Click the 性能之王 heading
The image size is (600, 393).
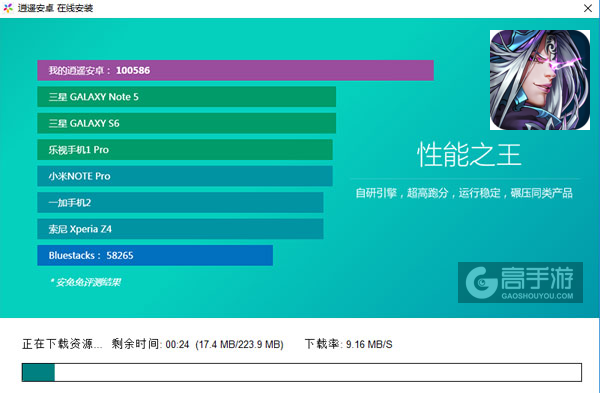tap(469, 154)
